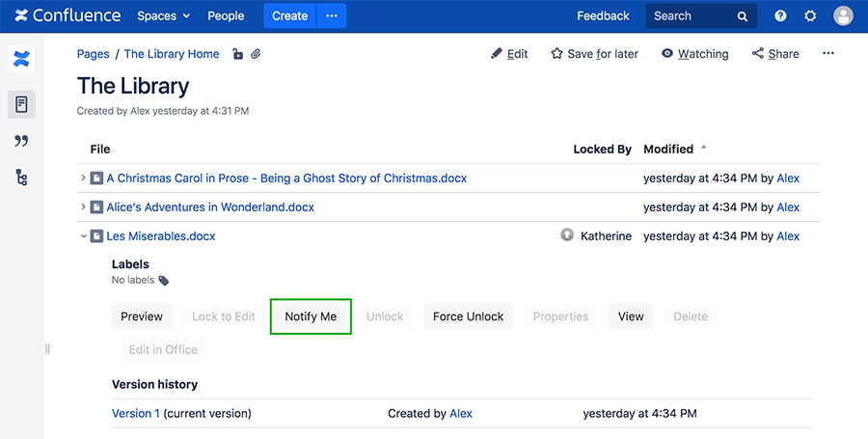Open the settings gear icon
Screen dimensions: 868x439
coord(810,16)
